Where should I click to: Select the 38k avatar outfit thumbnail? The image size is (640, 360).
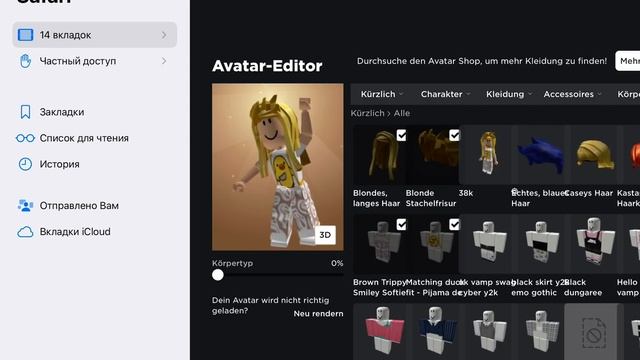pyautogui.click(x=485, y=155)
